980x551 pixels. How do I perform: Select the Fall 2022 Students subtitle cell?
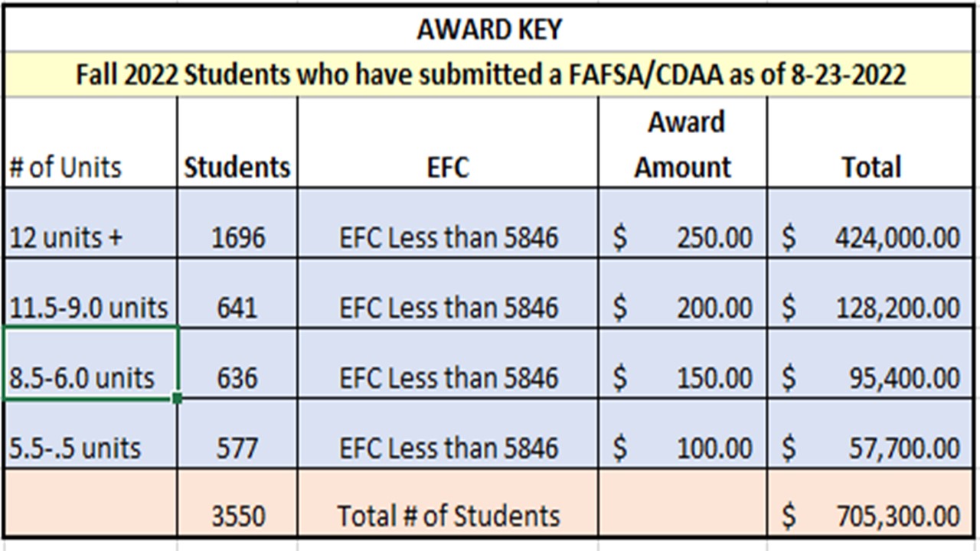pos(490,74)
